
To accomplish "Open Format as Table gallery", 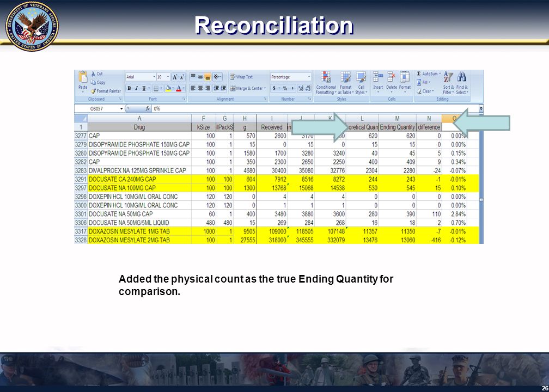I will pos(345,83).
